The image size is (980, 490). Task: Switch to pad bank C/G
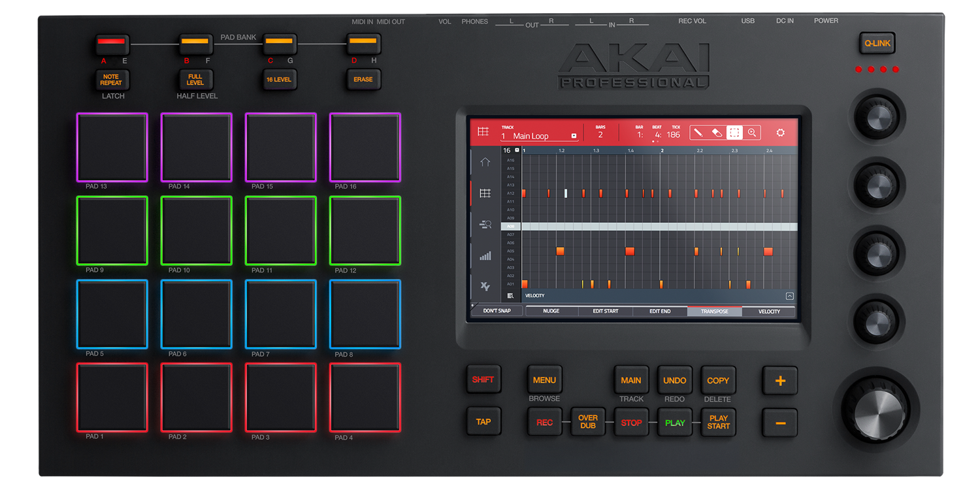279,44
